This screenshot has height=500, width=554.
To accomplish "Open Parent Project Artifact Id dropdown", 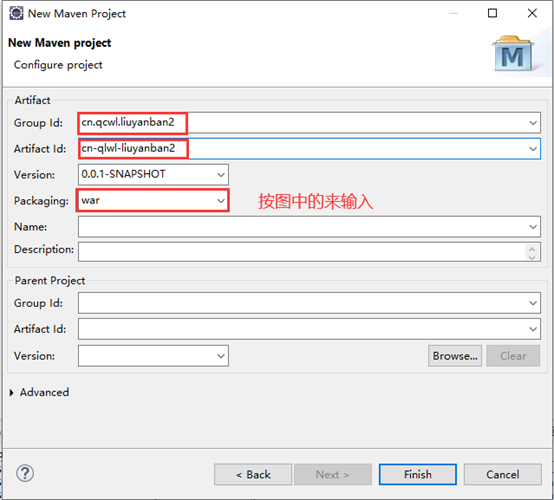I will (x=533, y=329).
